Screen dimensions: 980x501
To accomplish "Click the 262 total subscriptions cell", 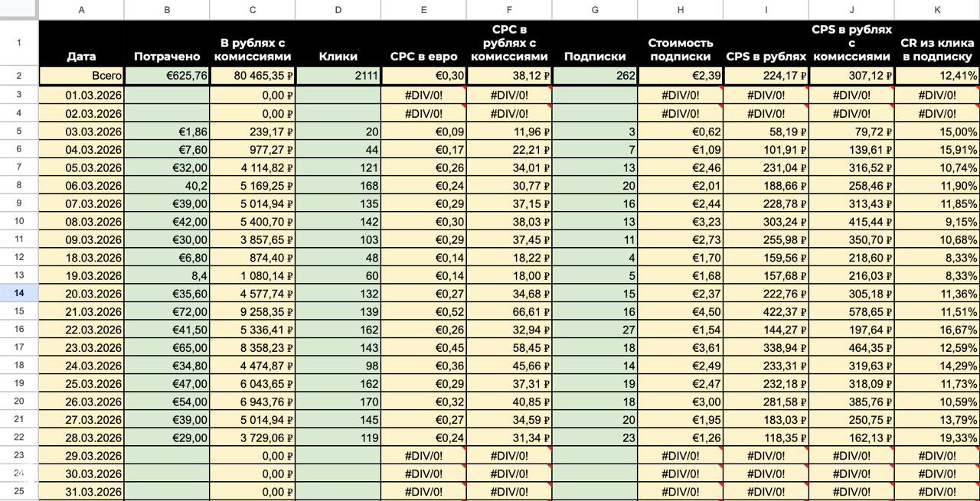I will [595, 76].
